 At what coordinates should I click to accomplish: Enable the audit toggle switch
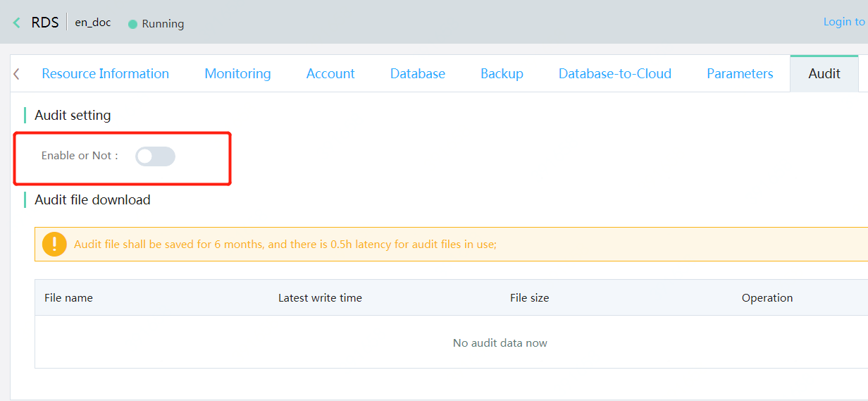(155, 156)
